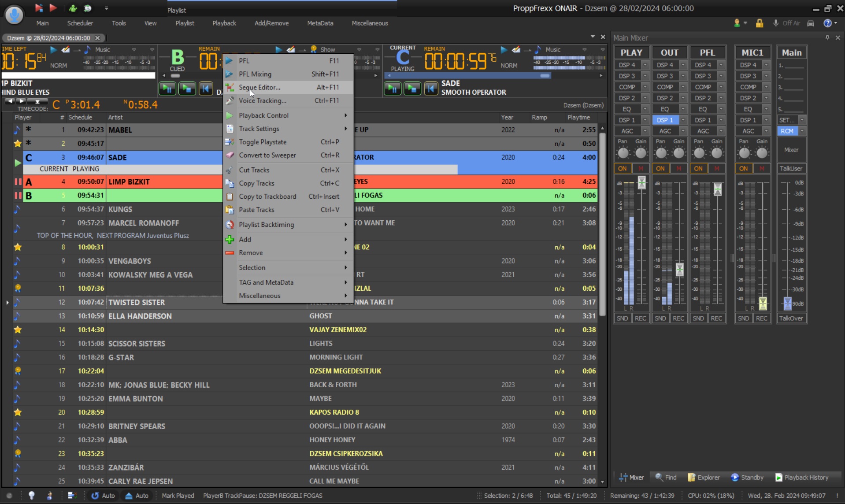Viewport: 845px width, 504px height.
Task: Open the Find panel tab
Action: [665, 477]
